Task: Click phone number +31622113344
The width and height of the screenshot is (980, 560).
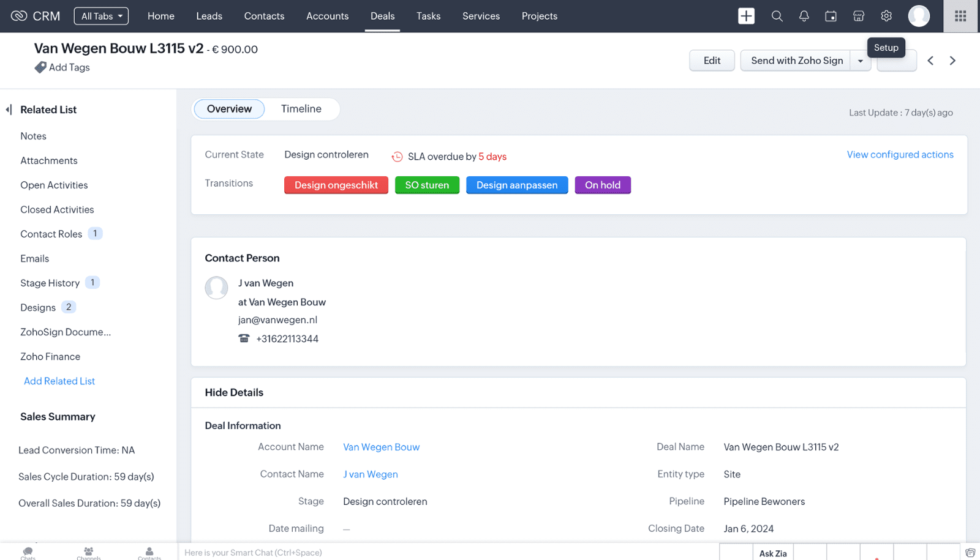Action: (x=287, y=339)
